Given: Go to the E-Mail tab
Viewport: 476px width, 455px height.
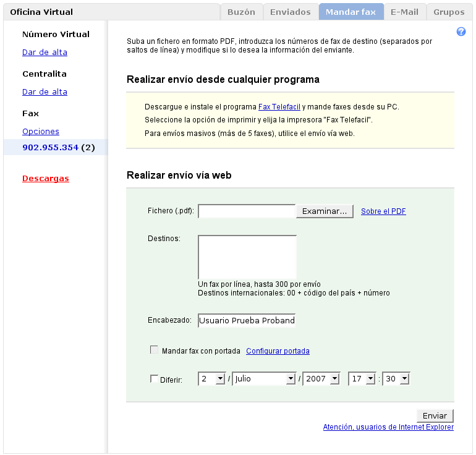Looking at the screenshot, I should [404, 12].
